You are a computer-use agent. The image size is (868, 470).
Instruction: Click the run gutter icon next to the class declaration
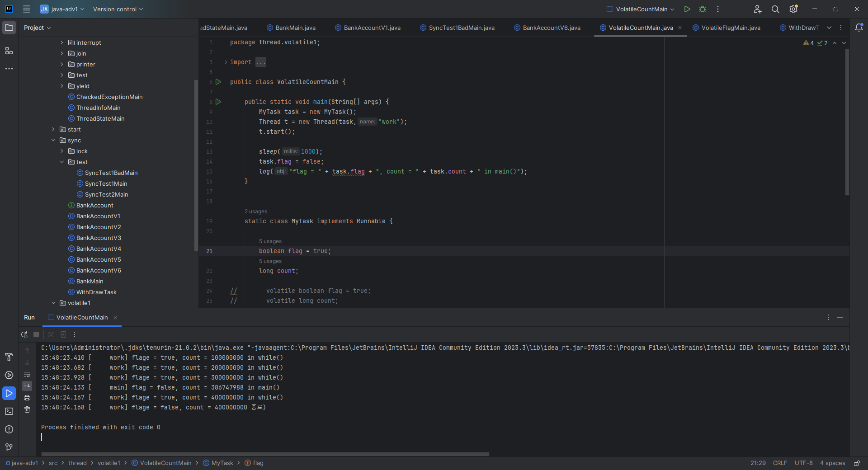pos(218,82)
